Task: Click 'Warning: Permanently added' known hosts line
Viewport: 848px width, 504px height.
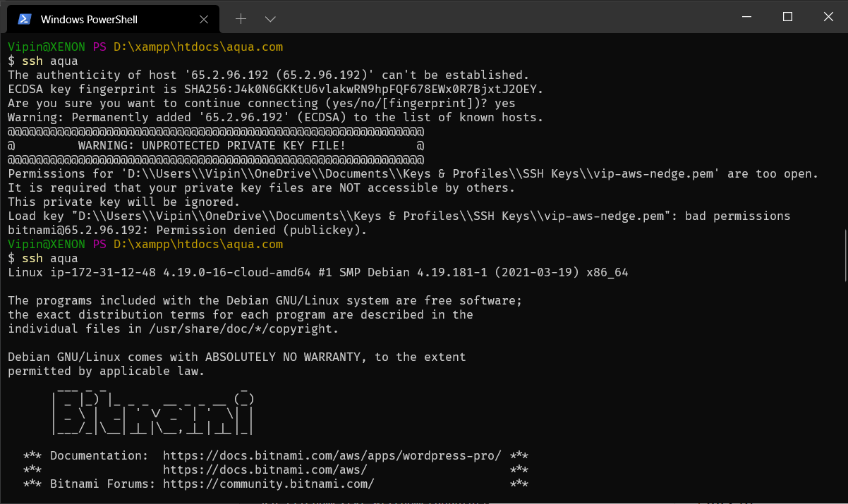Action: [276, 118]
